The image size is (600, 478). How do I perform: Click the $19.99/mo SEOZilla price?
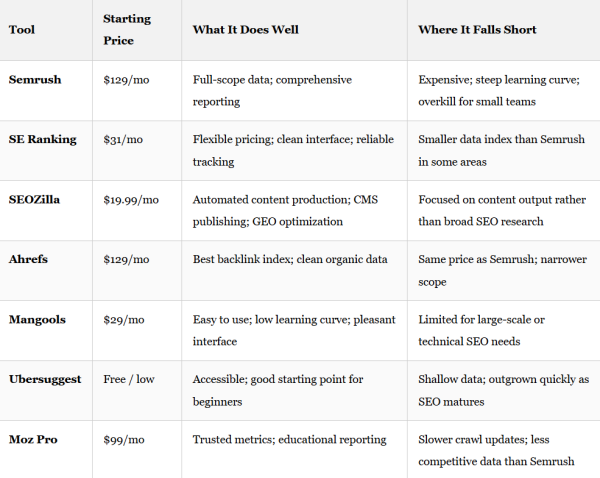tap(131, 199)
